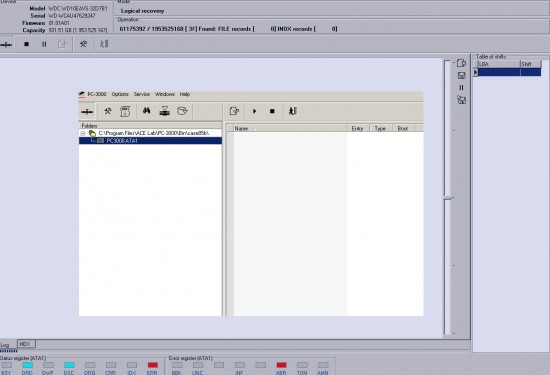The image size is (550, 375).
Task: Open the Windows menu
Action: (x=165, y=94)
